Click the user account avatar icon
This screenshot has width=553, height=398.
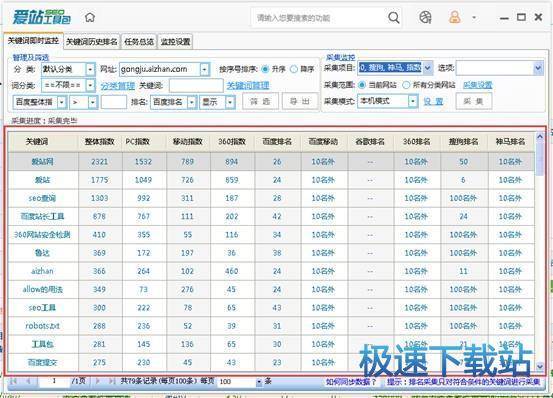(x=455, y=17)
